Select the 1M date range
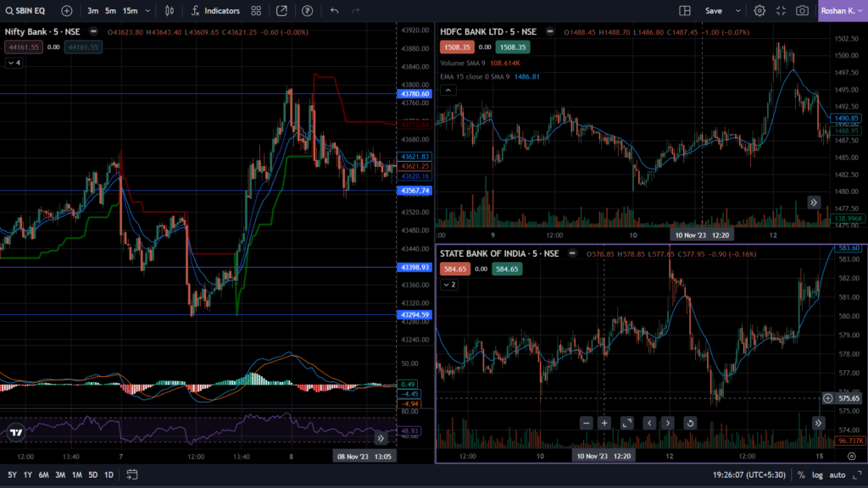Viewport: 868px width, 488px height. [x=77, y=475]
